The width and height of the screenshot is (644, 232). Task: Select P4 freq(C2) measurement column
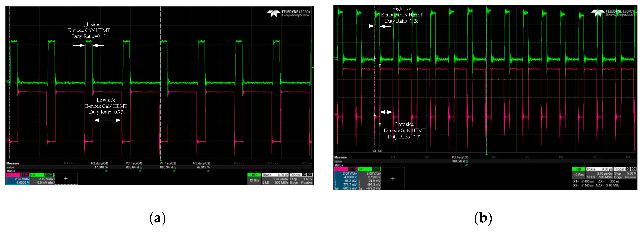168,165
